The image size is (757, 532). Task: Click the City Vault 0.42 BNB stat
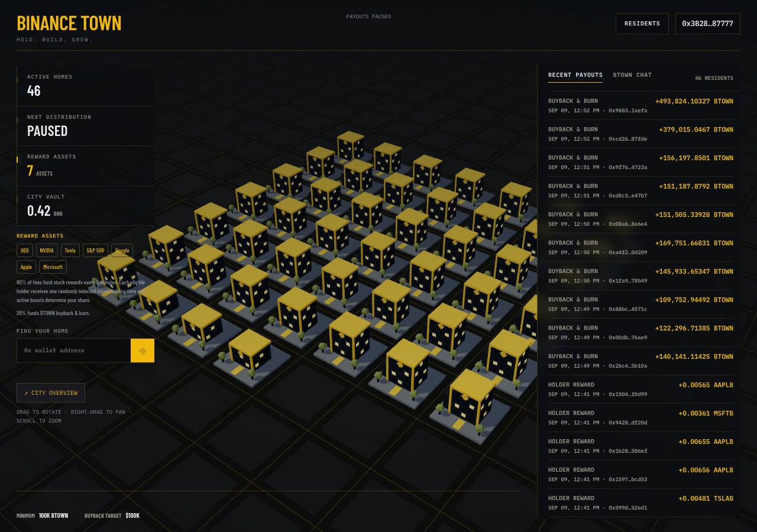tap(85, 206)
